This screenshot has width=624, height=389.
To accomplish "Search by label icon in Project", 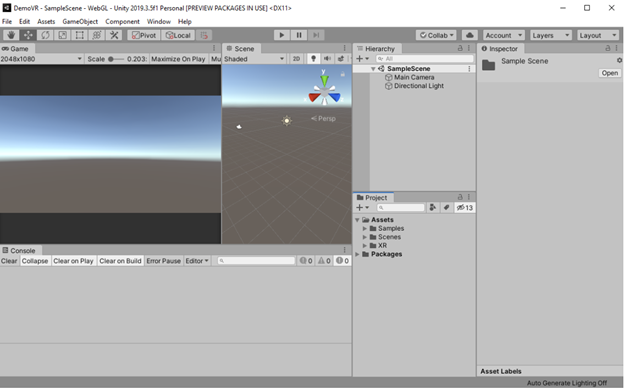I will tap(447, 207).
